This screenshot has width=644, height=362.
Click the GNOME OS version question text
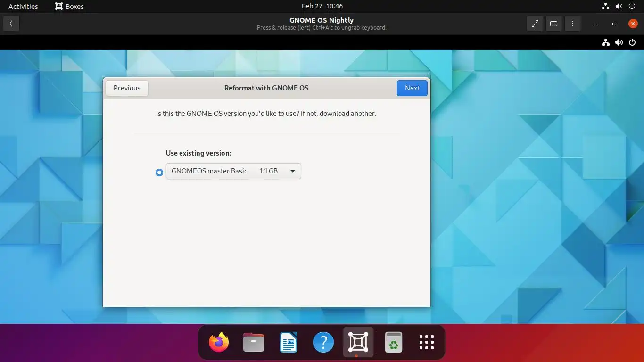(x=266, y=114)
